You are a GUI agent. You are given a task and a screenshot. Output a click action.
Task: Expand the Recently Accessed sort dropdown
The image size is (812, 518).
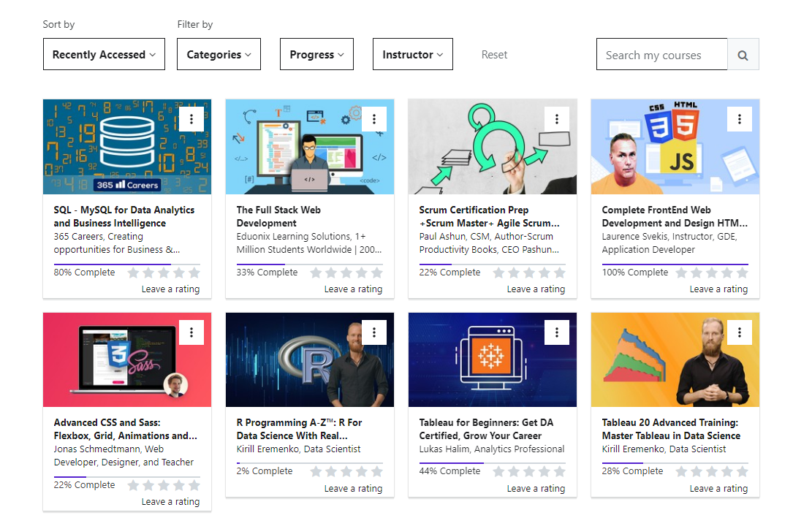click(x=104, y=54)
